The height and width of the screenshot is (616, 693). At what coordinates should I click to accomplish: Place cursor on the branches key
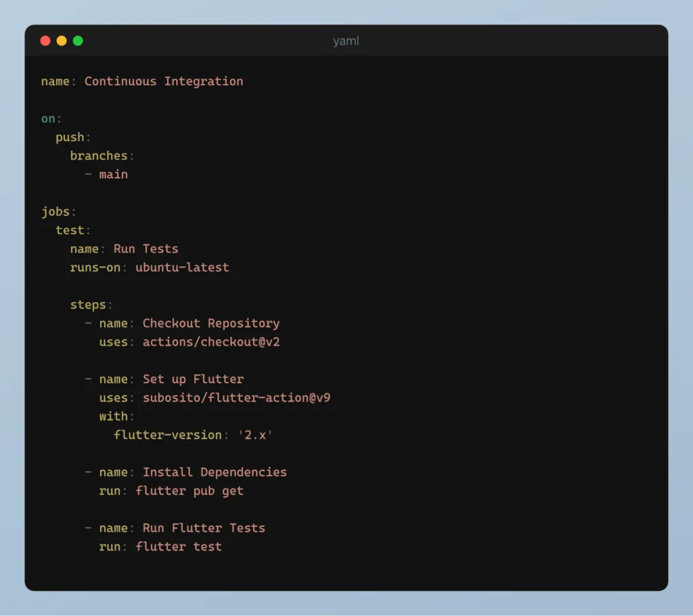click(99, 156)
